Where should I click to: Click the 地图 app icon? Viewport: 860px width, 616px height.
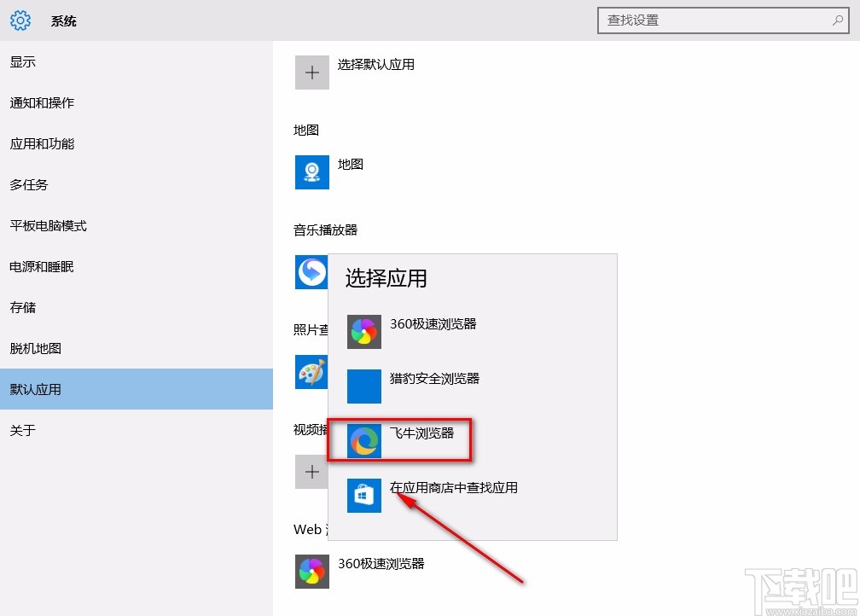312,172
